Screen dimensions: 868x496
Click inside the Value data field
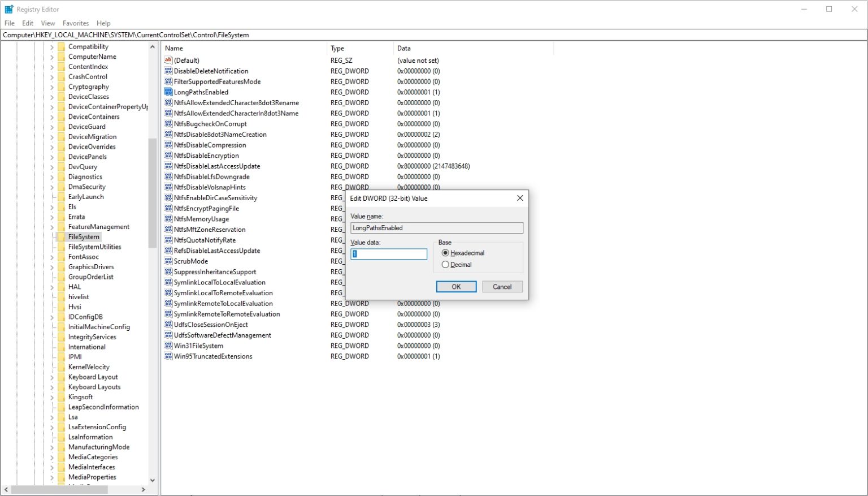point(388,254)
